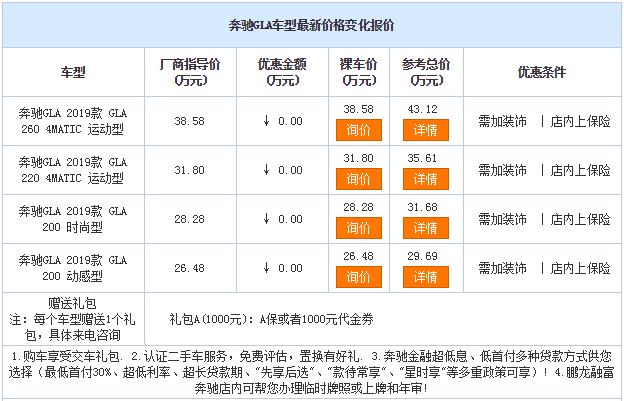Click 询价 button for GLA 220 4MATIC 运动型

(359, 179)
